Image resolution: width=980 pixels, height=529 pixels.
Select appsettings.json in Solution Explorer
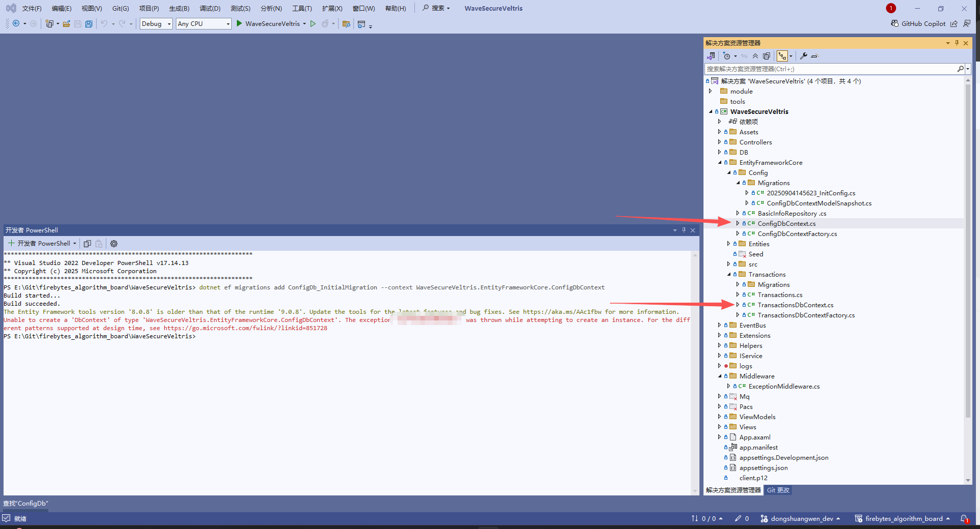click(x=763, y=467)
